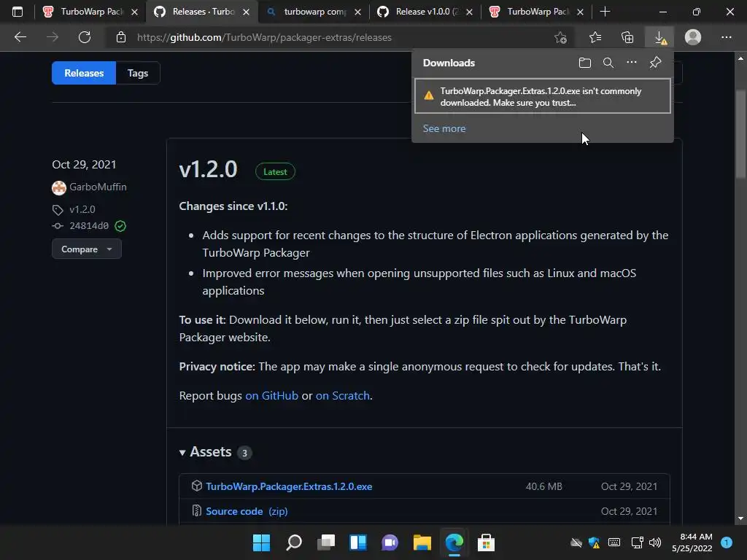Download Source code (zip) asset

[x=247, y=511]
